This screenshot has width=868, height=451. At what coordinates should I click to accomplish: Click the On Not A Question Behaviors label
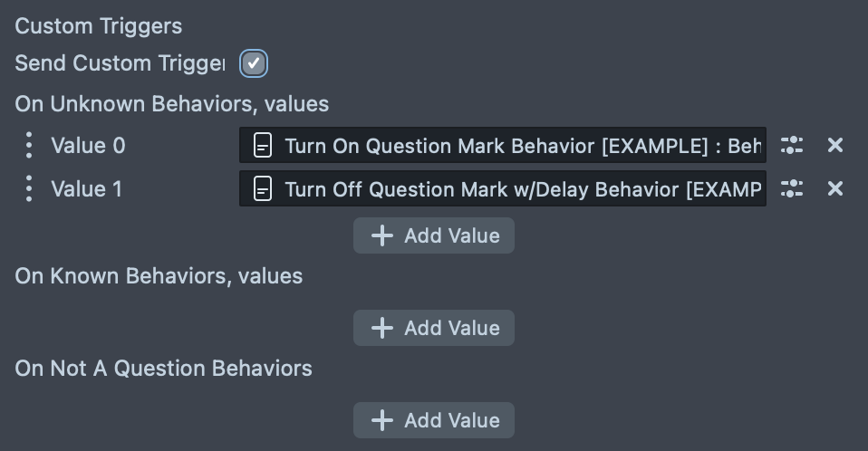click(163, 369)
